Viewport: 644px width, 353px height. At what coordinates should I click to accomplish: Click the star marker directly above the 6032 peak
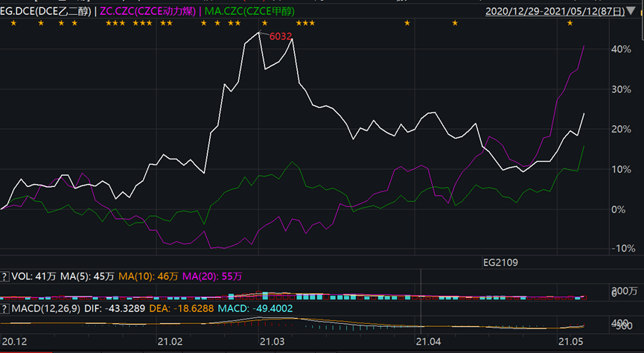coord(264,23)
